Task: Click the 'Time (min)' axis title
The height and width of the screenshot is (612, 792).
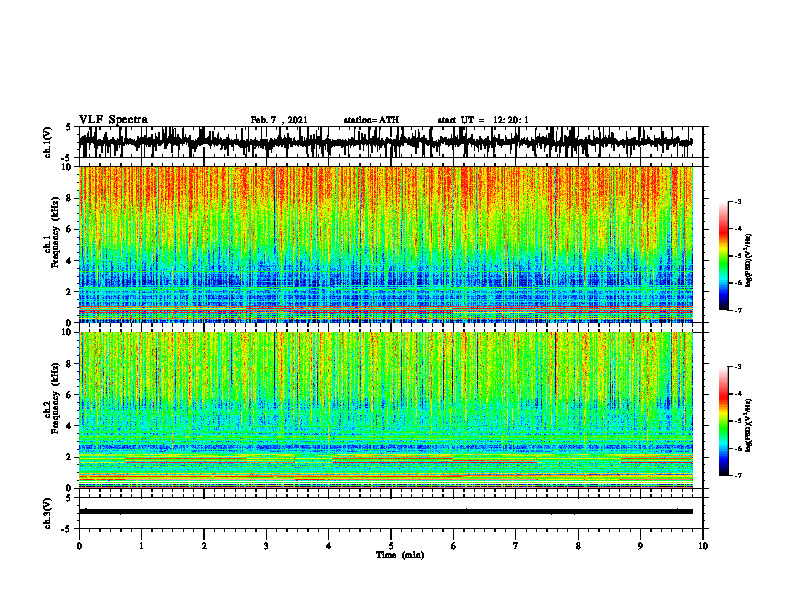Action: [400, 555]
